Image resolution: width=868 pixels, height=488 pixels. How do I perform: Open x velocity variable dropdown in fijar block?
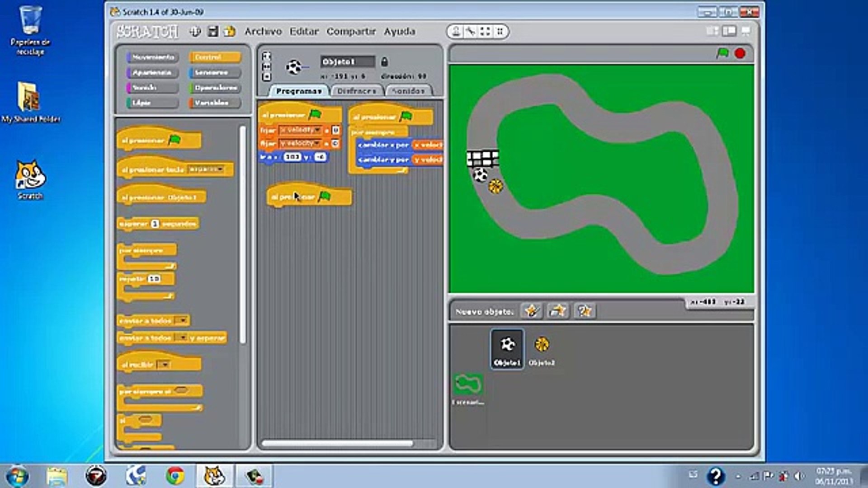coord(318,130)
